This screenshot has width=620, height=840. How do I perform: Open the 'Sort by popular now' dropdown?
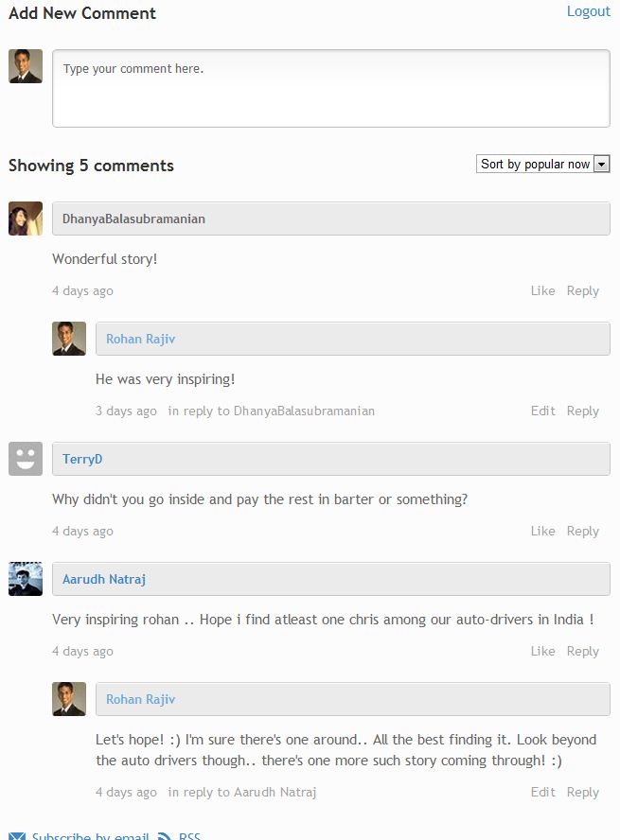(542, 165)
